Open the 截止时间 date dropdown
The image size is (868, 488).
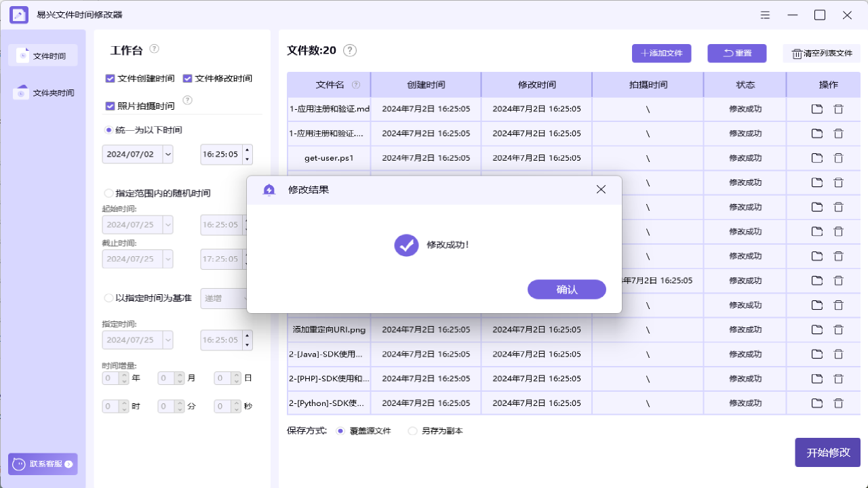point(168,258)
